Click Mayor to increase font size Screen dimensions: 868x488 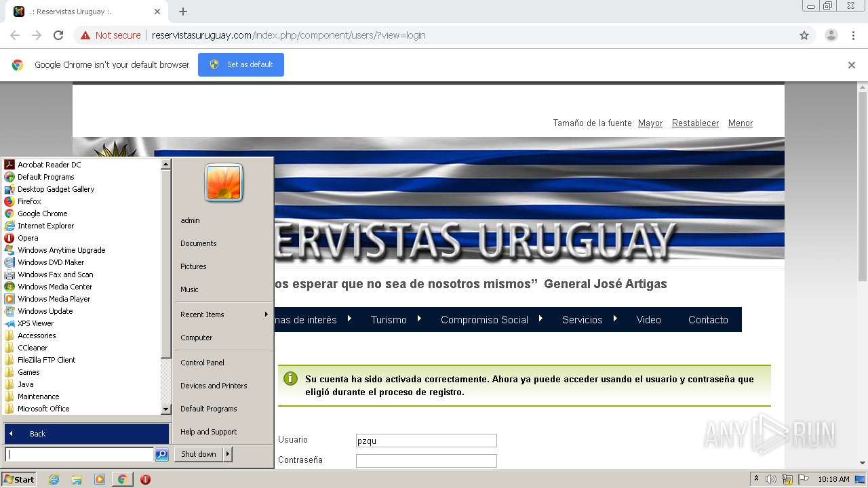tap(650, 123)
